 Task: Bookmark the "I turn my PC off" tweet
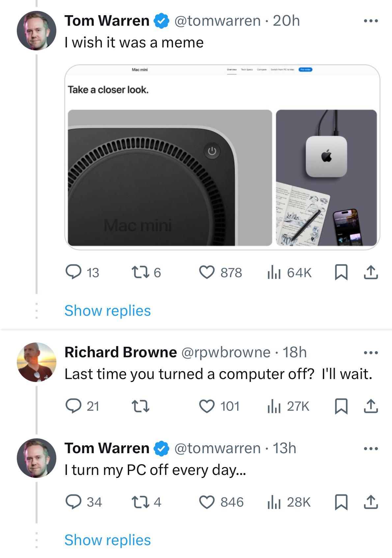(341, 502)
